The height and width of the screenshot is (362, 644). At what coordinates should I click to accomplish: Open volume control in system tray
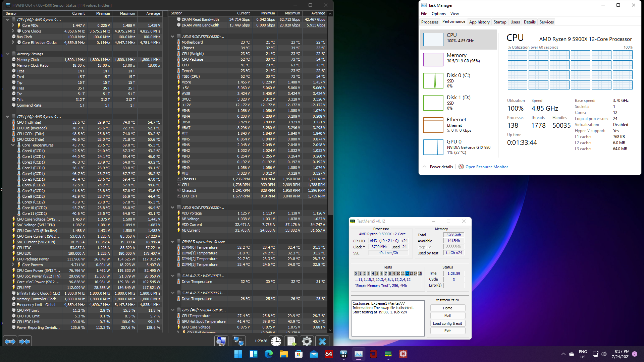(604, 354)
